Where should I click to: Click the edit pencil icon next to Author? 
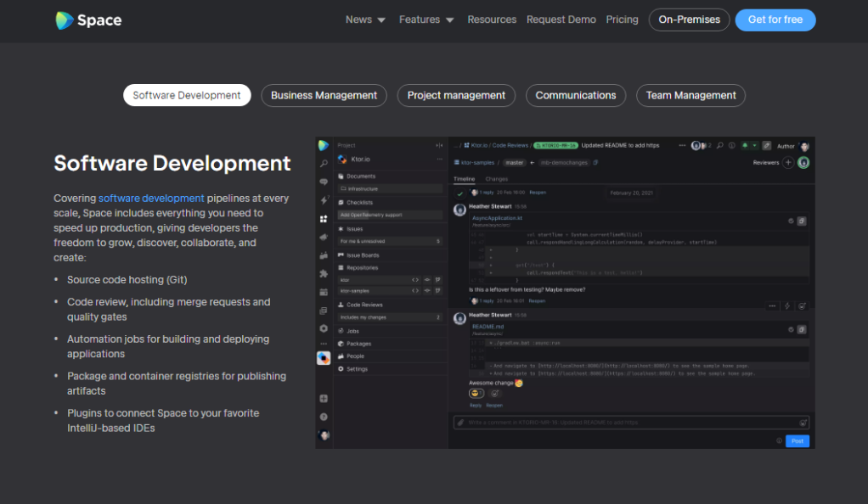[767, 145]
